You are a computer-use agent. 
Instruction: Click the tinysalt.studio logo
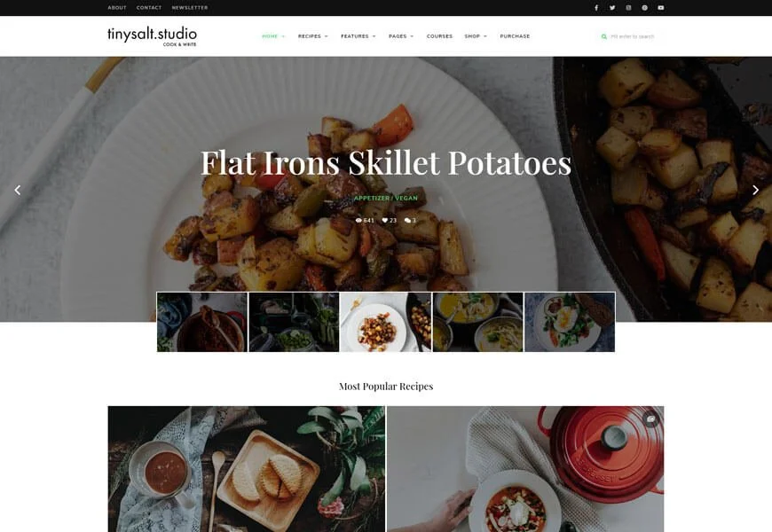(152, 36)
